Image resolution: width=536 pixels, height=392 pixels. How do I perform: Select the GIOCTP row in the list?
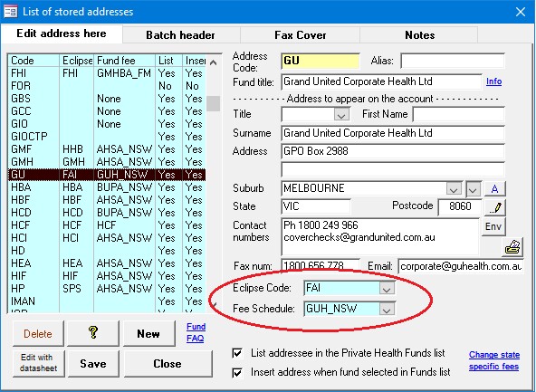click(107, 137)
